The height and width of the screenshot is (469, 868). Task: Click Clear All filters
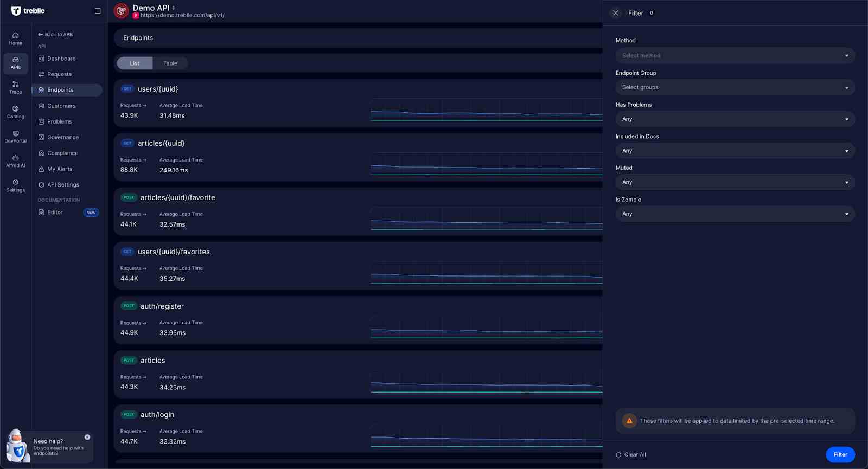pyautogui.click(x=631, y=455)
